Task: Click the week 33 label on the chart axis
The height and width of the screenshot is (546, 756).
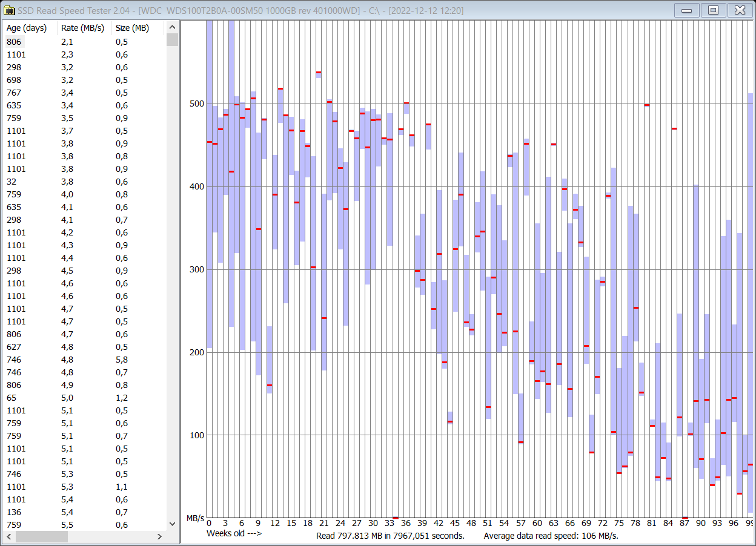Action: pyautogui.click(x=390, y=523)
